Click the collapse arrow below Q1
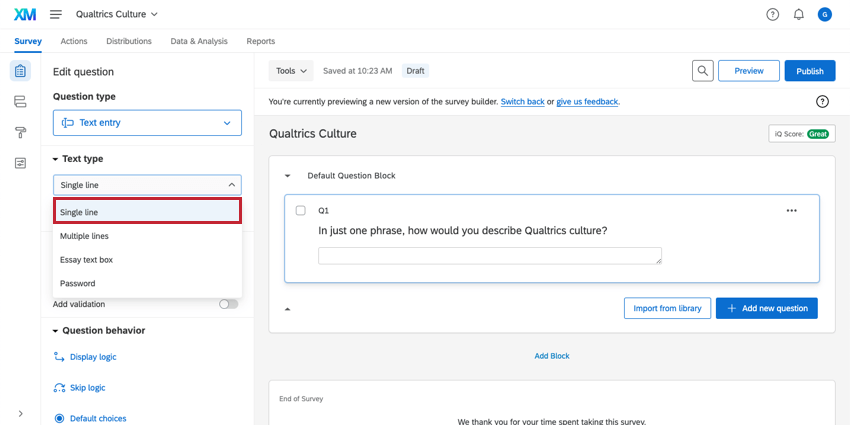Screen dimensions: 850x425 [x=288, y=309]
